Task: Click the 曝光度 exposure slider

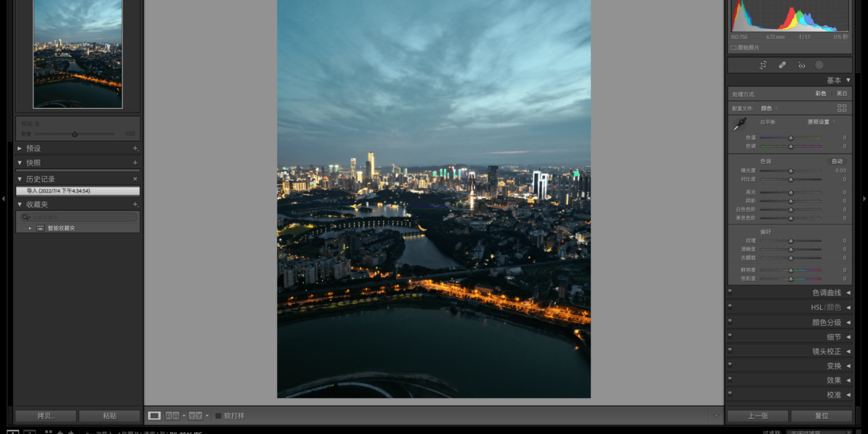Action: tap(790, 171)
